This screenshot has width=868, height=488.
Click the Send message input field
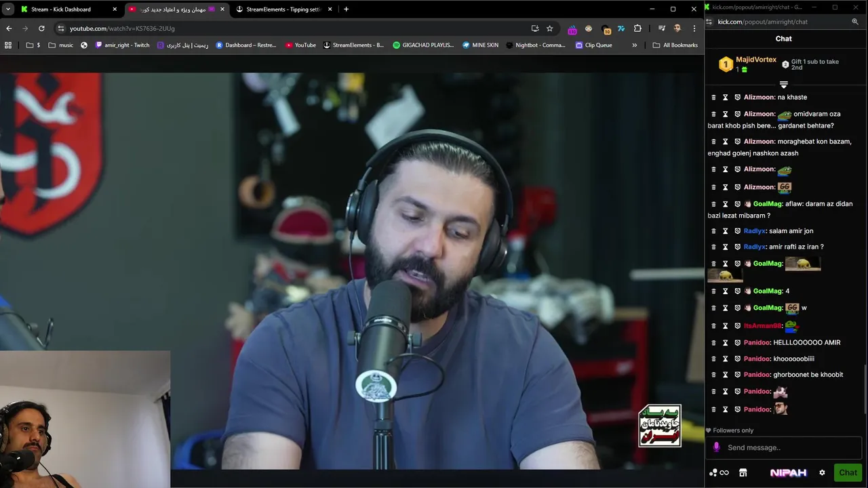click(x=784, y=447)
